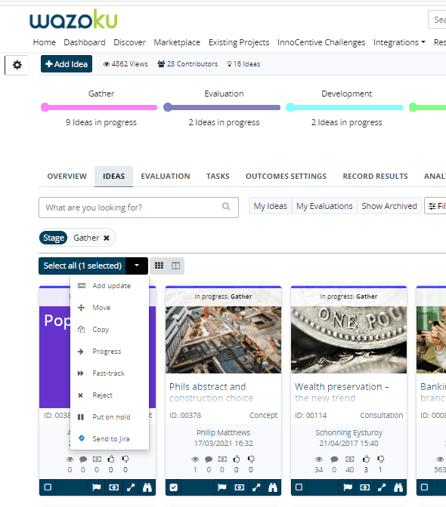The image size is (446, 507).
Task: Open InnoCentive Challenges nav link
Action: click(321, 42)
